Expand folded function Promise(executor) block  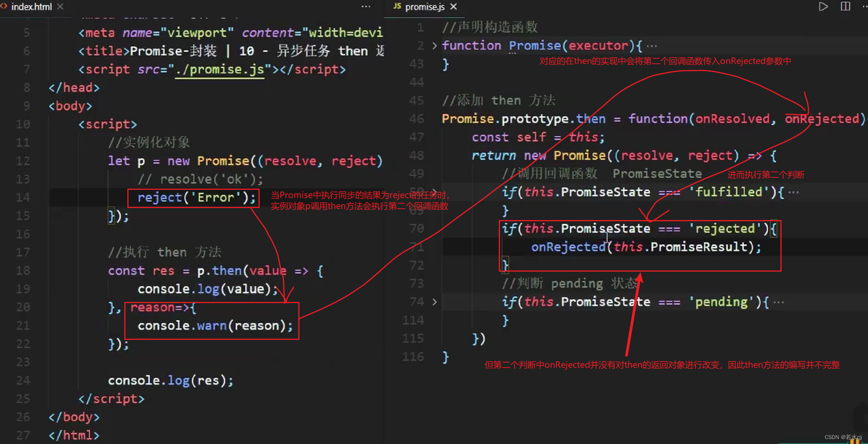coord(435,46)
